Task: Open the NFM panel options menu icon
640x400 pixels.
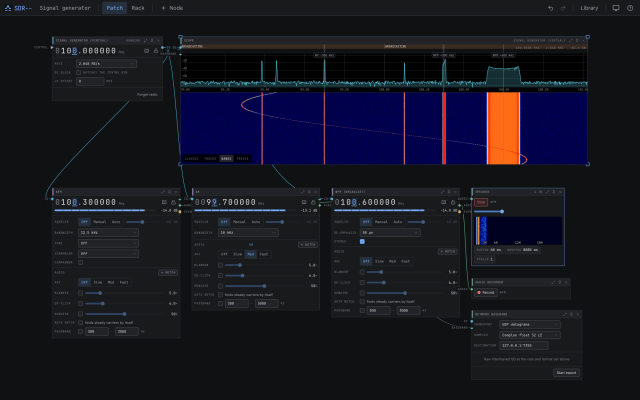Action: (169, 192)
